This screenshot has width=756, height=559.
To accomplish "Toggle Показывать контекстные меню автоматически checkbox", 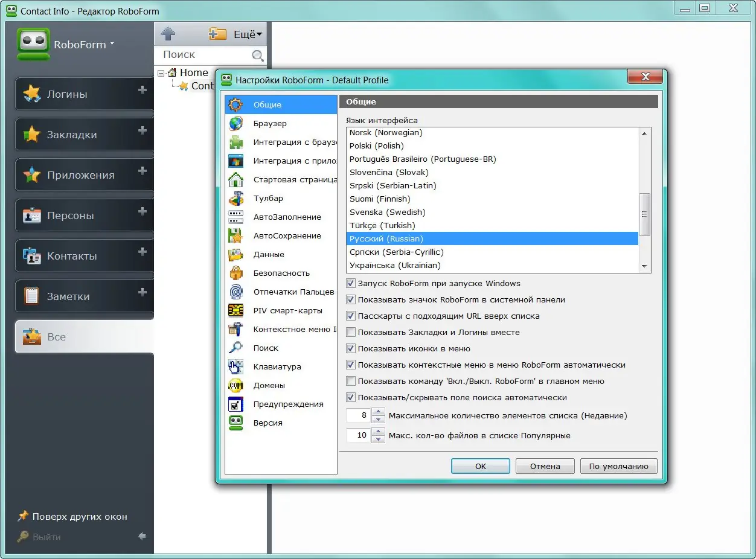I will coord(351,365).
